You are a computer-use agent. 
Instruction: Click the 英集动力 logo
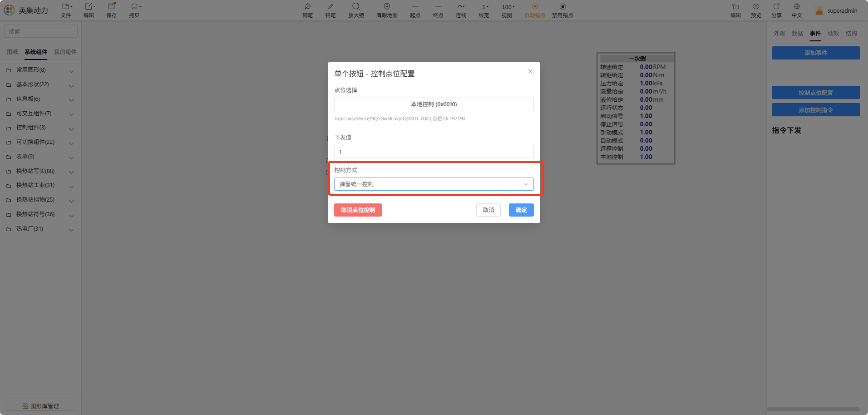(26, 10)
